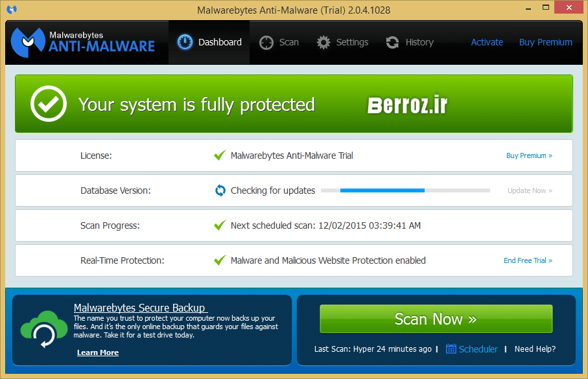Click the database update progress bar
Image resolution: width=588 pixels, height=379 pixels.
[x=405, y=190]
